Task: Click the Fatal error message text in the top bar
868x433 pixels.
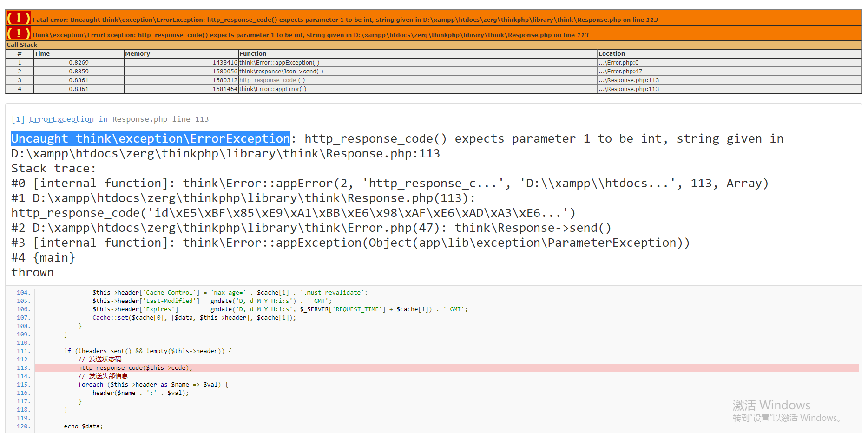Action: click(x=345, y=20)
